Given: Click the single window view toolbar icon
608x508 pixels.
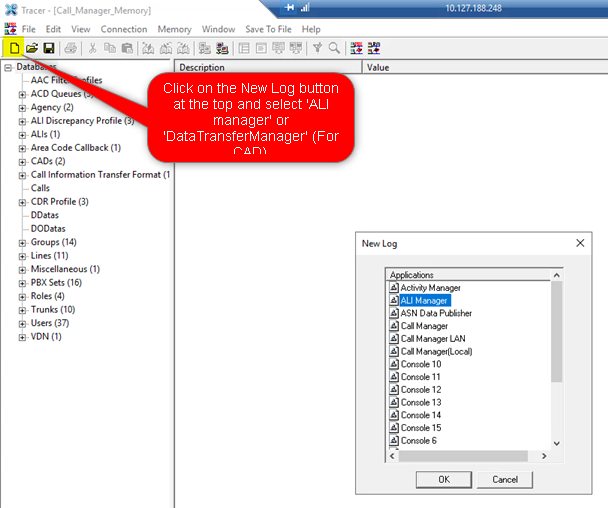Looking at the screenshot, I should (x=261, y=48).
